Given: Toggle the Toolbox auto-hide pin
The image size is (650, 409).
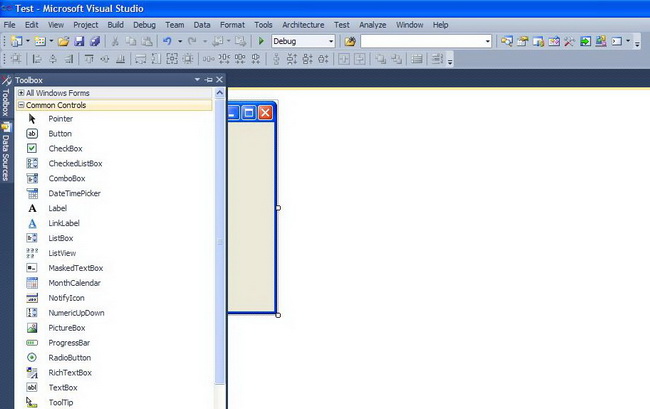Looking at the screenshot, I should tap(209, 80).
